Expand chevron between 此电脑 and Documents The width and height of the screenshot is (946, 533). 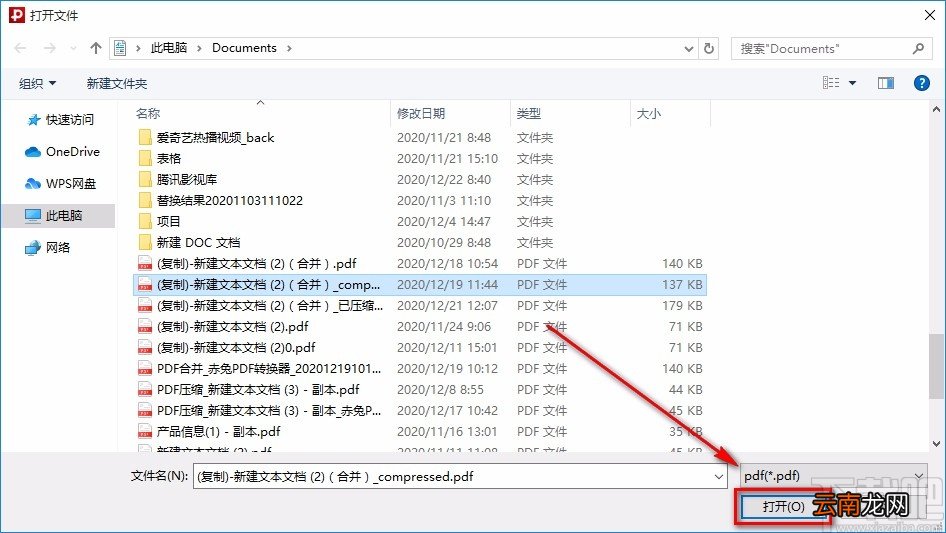(x=199, y=48)
